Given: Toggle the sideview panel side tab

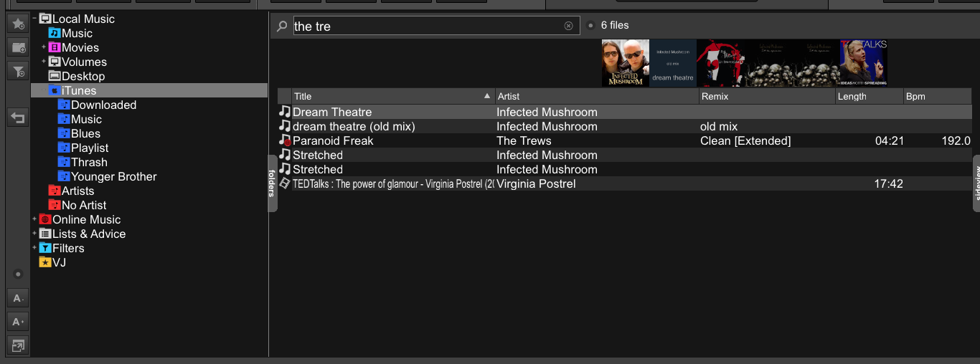Looking at the screenshot, I should pyautogui.click(x=976, y=183).
